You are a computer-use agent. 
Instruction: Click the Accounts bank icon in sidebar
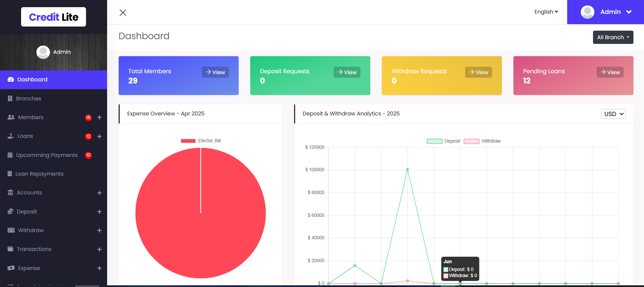(11, 192)
